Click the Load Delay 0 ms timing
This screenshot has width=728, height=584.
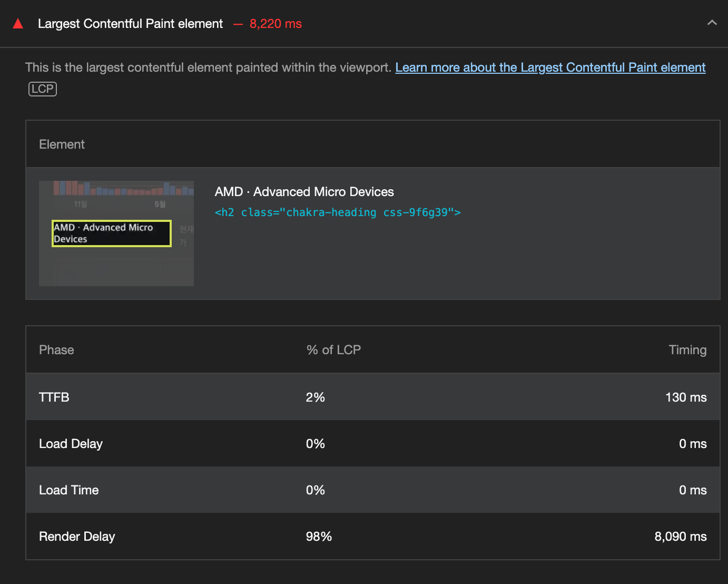(693, 444)
